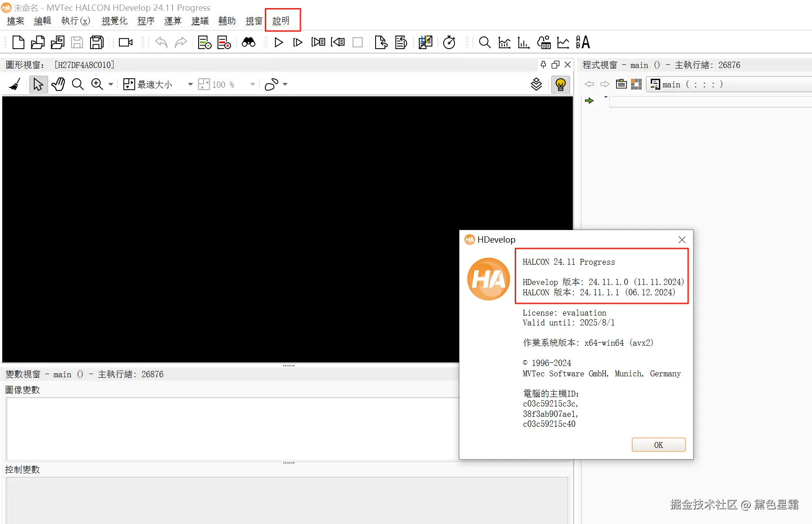Open the 視窗 menu
Viewport: 812px width, 524px height.
(254, 21)
